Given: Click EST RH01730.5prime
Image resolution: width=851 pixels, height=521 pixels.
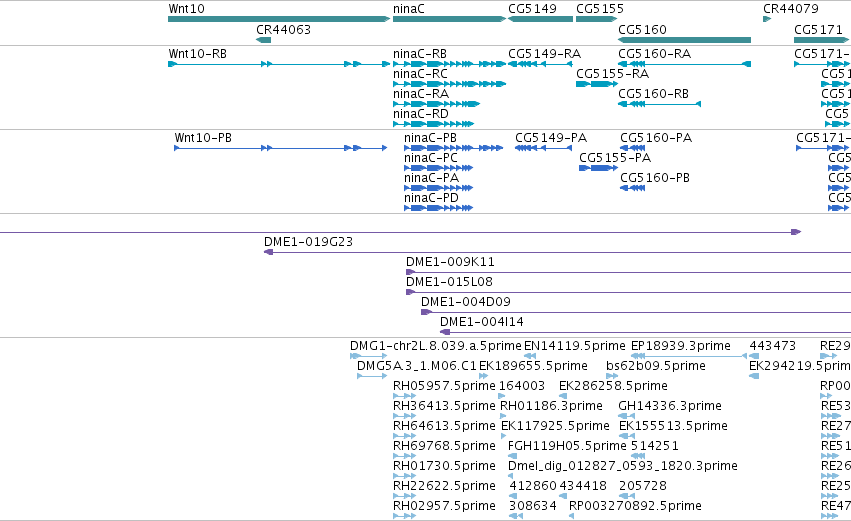Looking at the screenshot, I should coord(404,476).
